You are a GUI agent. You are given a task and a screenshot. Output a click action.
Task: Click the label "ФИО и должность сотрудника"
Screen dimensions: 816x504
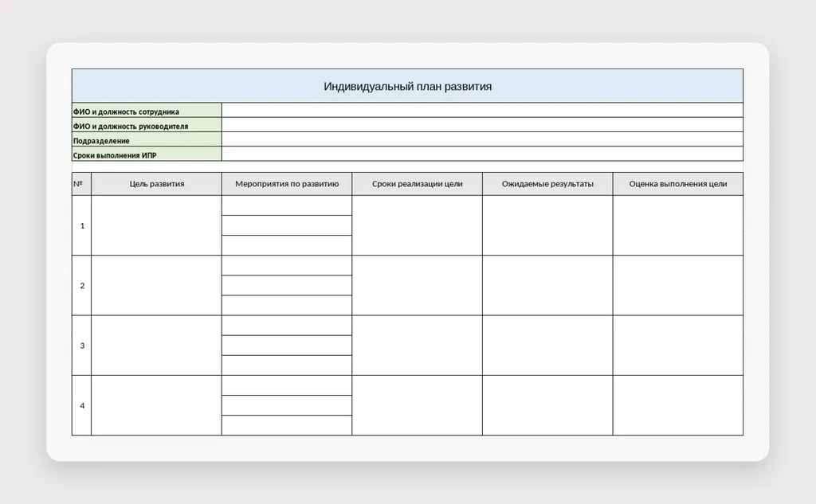click(126, 111)
